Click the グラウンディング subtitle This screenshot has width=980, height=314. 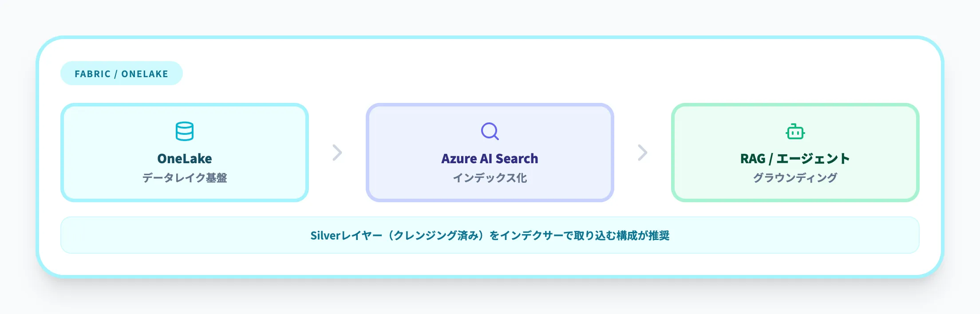point(795,178)
